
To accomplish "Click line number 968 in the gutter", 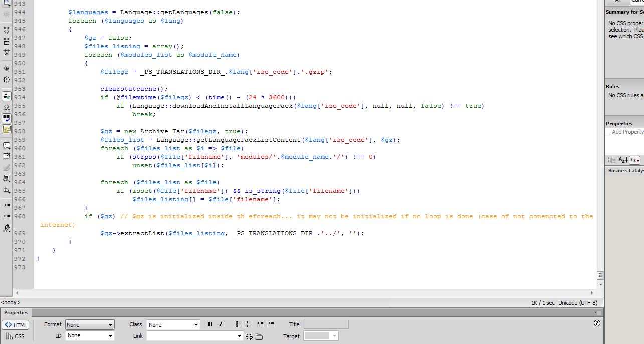I will pyautogui.click(x=20, y=216).
